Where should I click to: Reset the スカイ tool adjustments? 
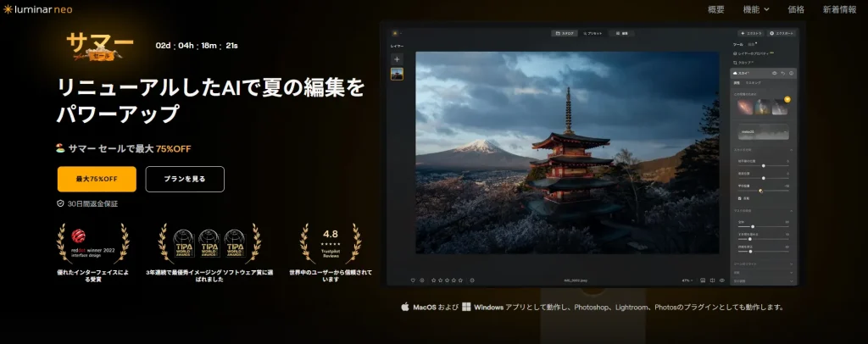pyautogui.click(x=782, y=73)
